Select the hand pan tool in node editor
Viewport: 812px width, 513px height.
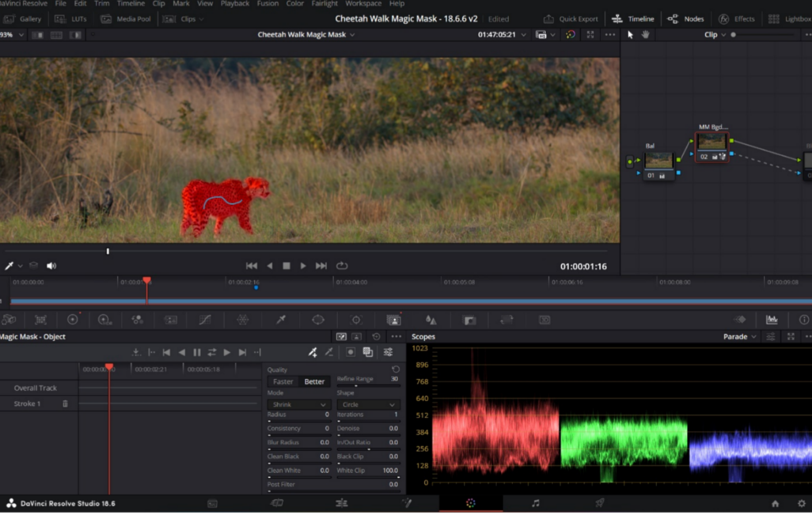(x=645, y=34)
